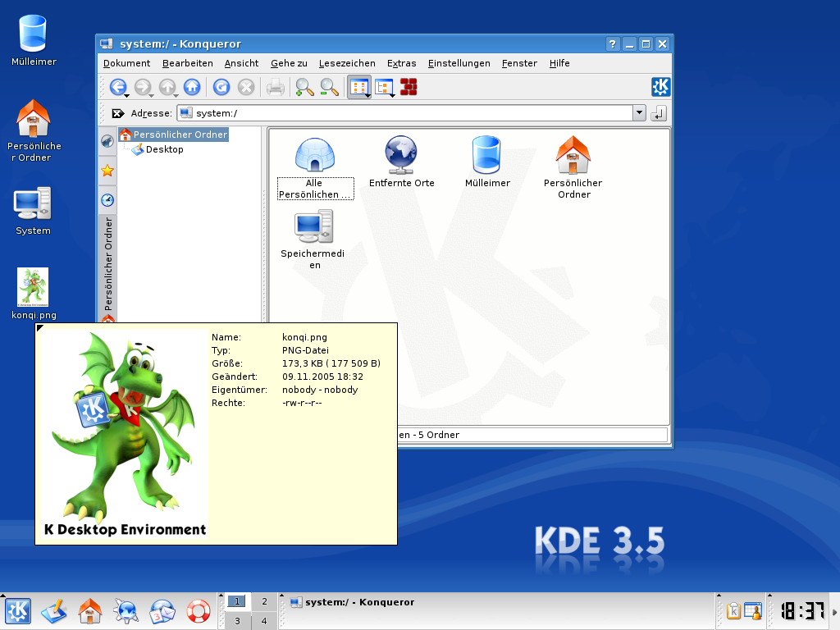Click the Mülleimer desktop icon

[x=34, y=40]
